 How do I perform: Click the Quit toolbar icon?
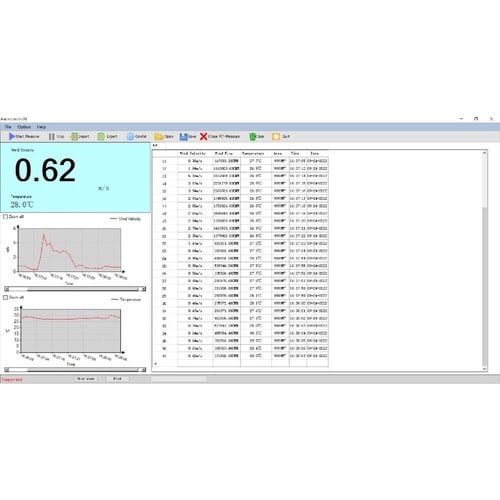[276, 136]
